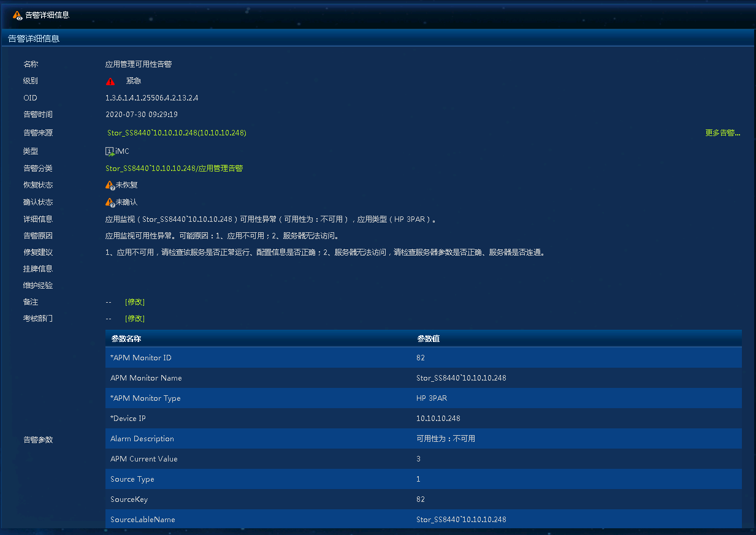Select the *APM Monitor ID row label
Image resolution: width=756 pixels, height=535 pixels.
140,358
